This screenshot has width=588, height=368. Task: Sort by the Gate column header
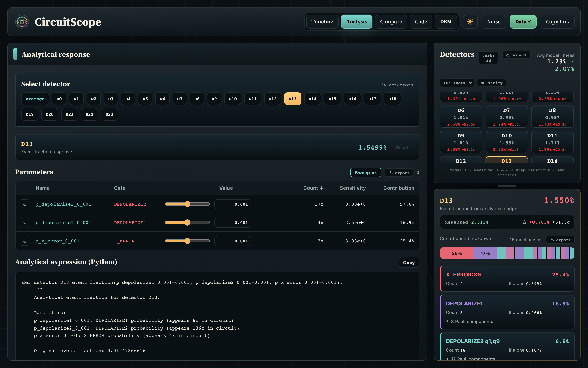[x=120, y=188]
